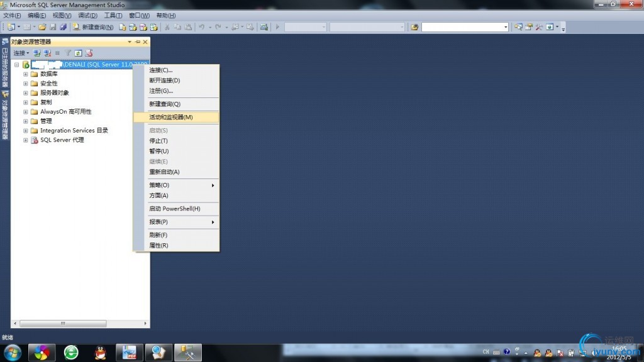Open a Database Engine query from toolbar
Image resolution: width=644 pixels, height=362 pixels.
pyautogui.click(x=123, y=27)
